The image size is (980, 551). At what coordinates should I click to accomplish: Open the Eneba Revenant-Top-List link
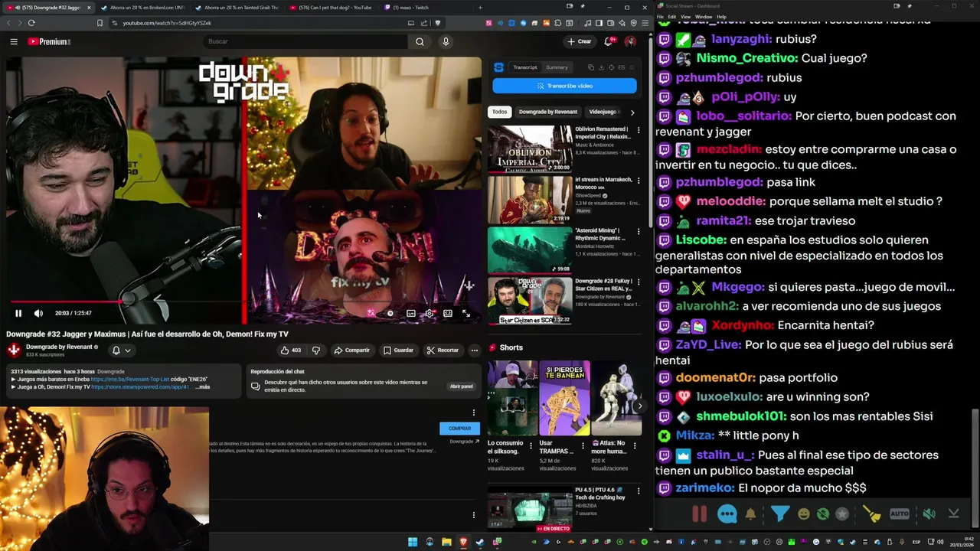130,379
